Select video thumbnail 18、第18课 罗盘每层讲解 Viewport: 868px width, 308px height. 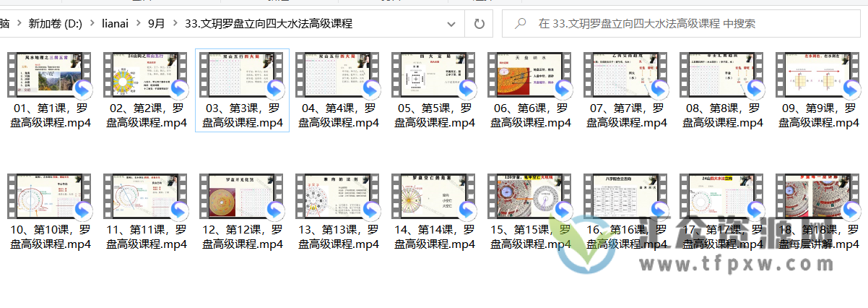pyautogui.click(x=819, y=197)
